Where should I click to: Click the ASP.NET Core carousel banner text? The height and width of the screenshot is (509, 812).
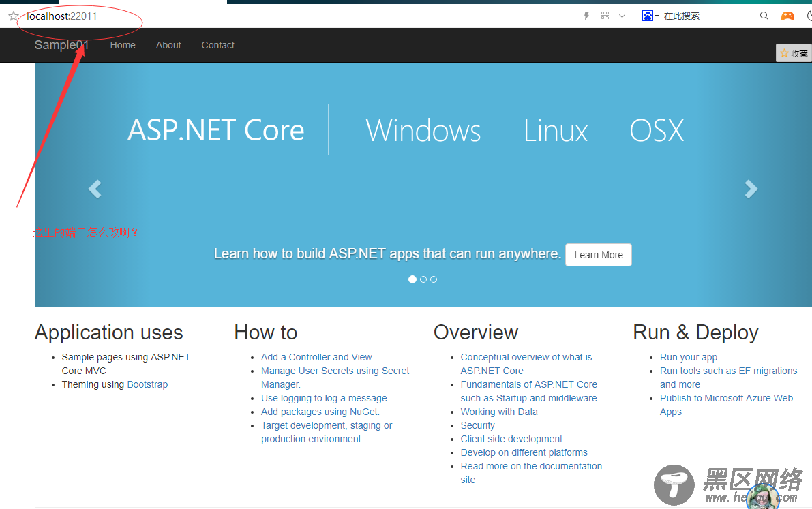point(216,130)
